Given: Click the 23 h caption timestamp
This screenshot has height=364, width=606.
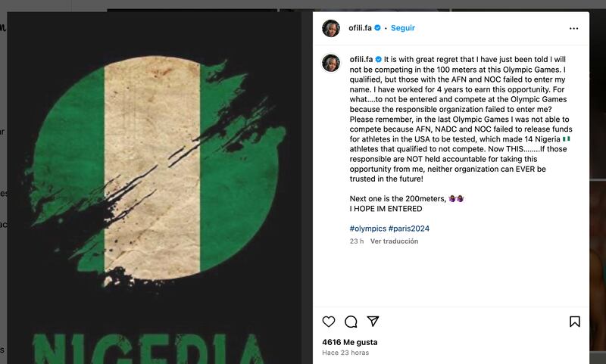Looking at the screenshot, I should 356,241.
